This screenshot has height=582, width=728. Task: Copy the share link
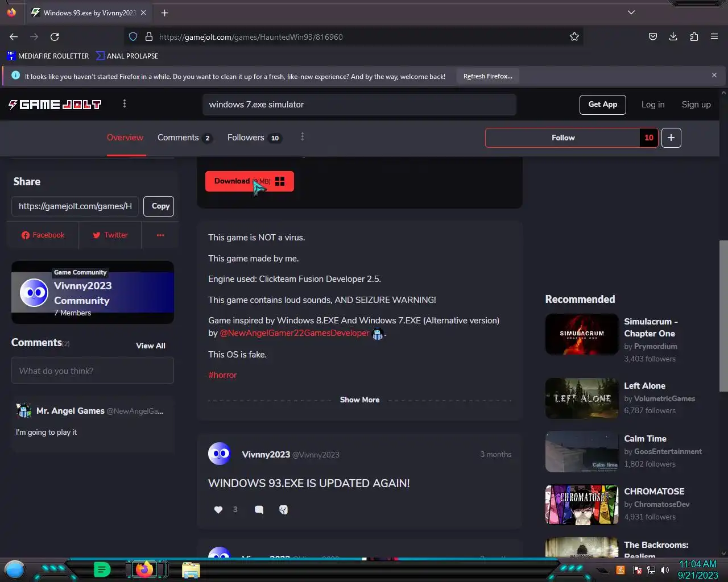[159, 206]
